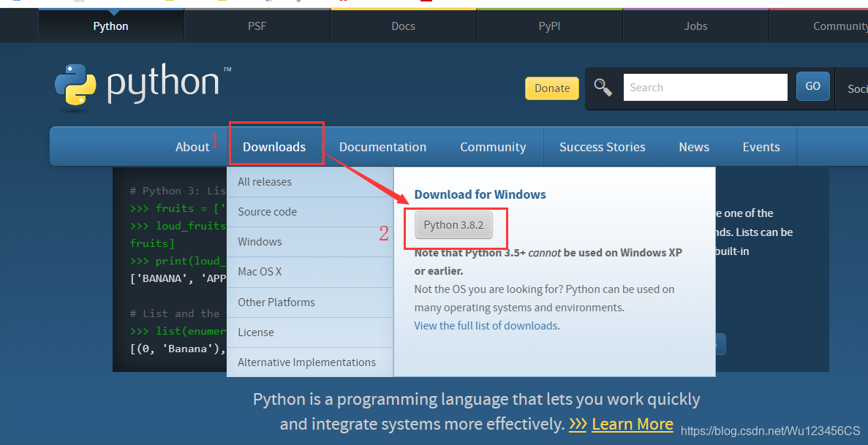Open the Community item in the main navigation
The width and height of the screenshot is (868, 445).
493,147
